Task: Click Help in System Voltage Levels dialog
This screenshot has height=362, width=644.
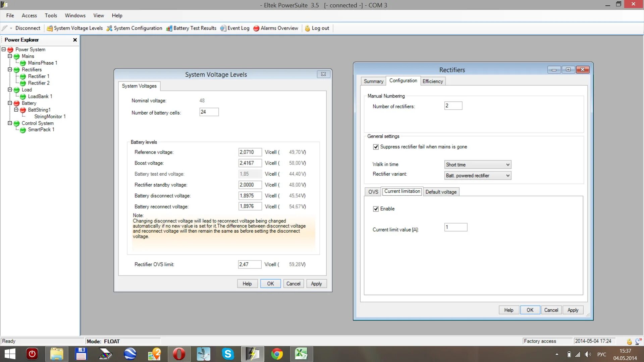Action: tap(247, 284)
